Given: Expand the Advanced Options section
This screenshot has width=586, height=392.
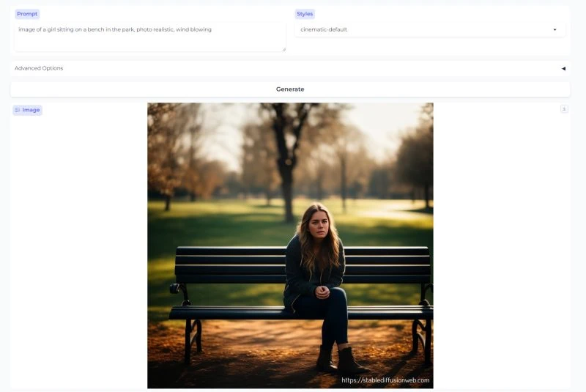Looking at the screenshot, I should coord(290,68).
